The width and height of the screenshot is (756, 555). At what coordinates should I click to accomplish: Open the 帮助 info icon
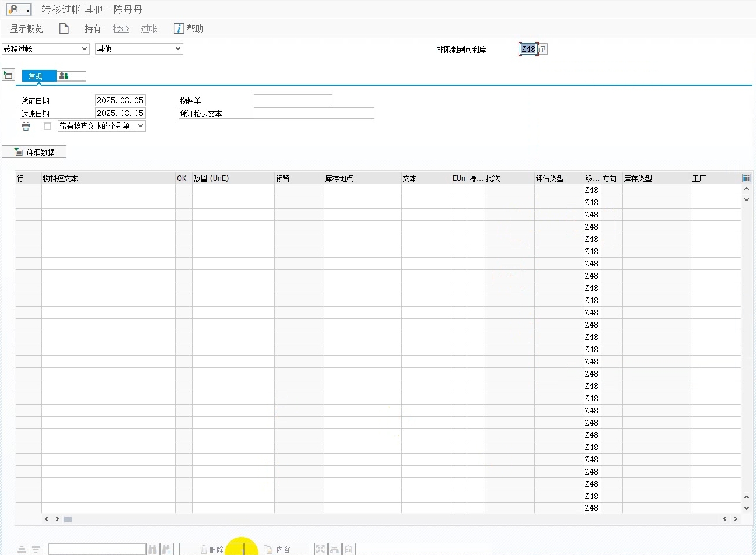[x=179, y=29]
